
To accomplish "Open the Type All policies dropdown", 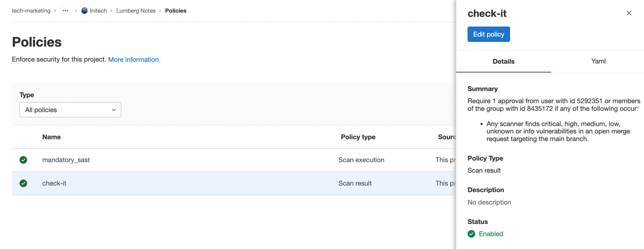I will [x=70, y=110].
